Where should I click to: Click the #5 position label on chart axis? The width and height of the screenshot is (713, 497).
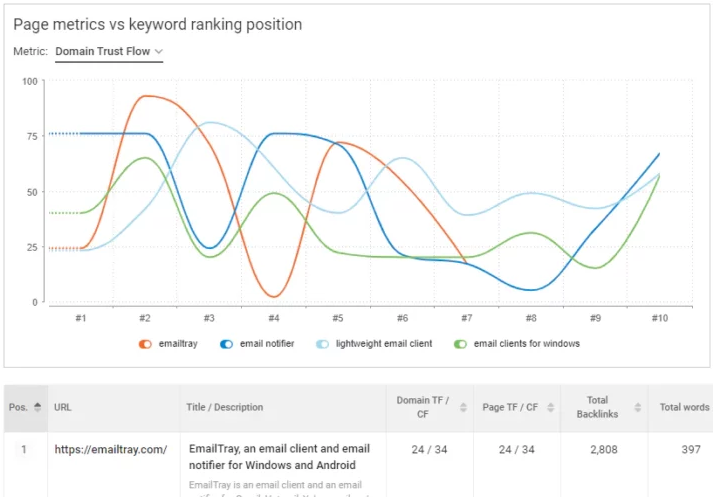[x=338, y=318]
